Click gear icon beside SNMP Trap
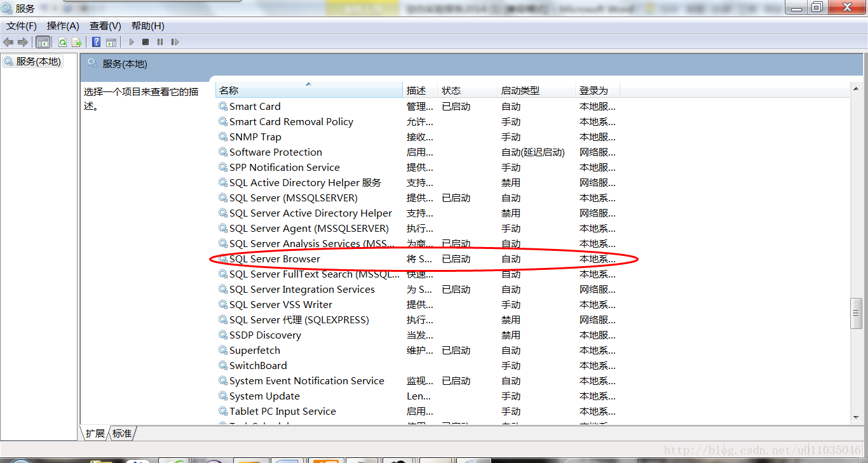The image size is (868, 463). [223, 137]
